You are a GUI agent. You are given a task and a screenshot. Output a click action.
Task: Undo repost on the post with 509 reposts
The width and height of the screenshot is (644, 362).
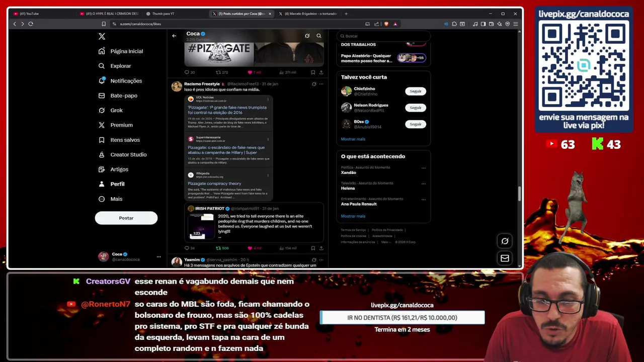pyautogui.click(x=222, y=248)
